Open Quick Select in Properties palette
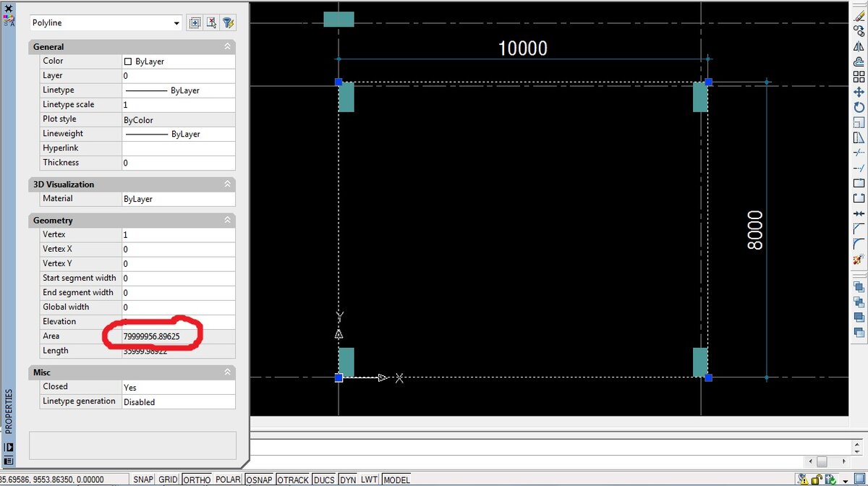 click(228, 22)
